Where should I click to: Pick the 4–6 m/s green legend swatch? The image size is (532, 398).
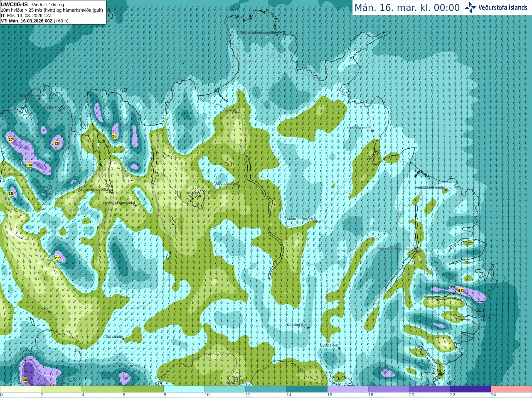point(102,389)
